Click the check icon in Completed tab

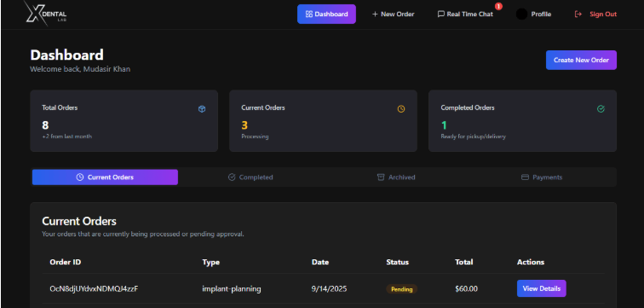click(232, 177)
